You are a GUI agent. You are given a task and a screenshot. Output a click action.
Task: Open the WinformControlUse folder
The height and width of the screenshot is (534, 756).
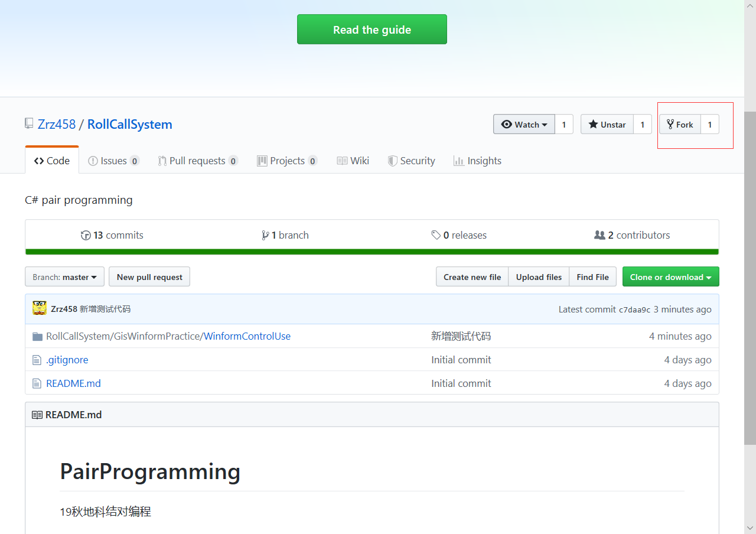(x=247, y=336)
